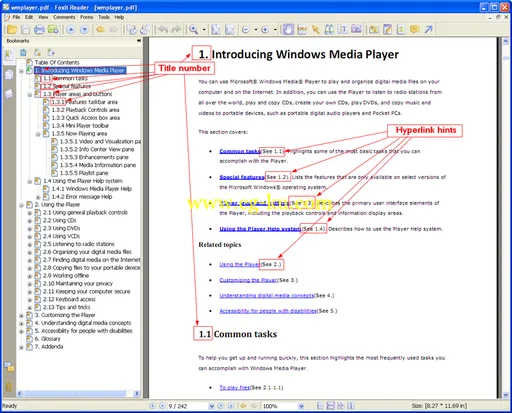Click the new bookmark icon in Bookmarks panel

37,52
